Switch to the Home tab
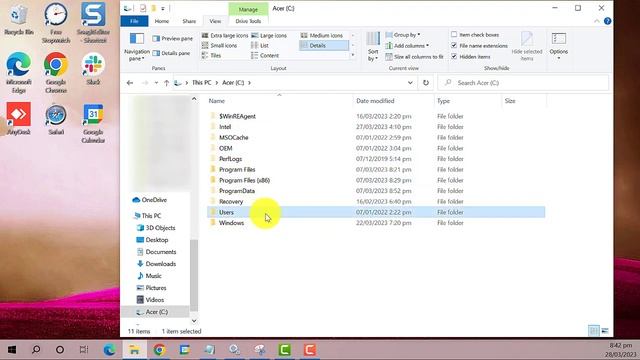Viewport: 640px width, 360px height. [x=162, y=21]
